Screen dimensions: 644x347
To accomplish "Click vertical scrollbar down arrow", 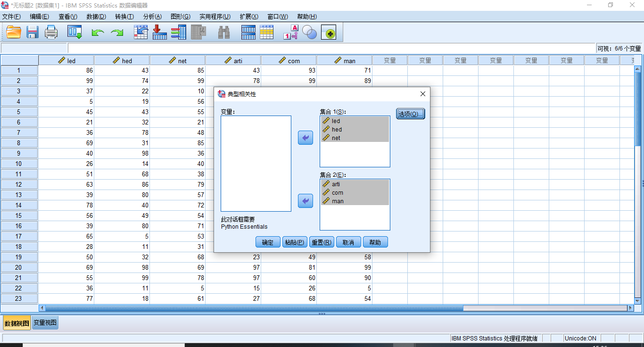I will point(638,300).
